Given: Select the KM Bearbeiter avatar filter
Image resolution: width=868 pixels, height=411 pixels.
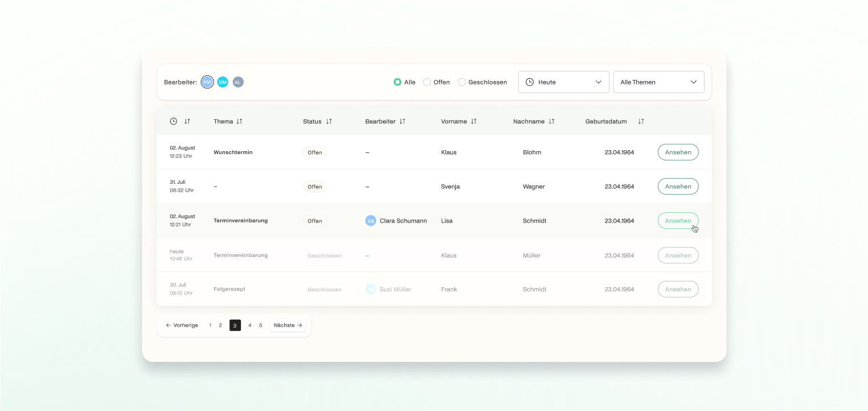Looking at the screenshot, I should (207, 82).
